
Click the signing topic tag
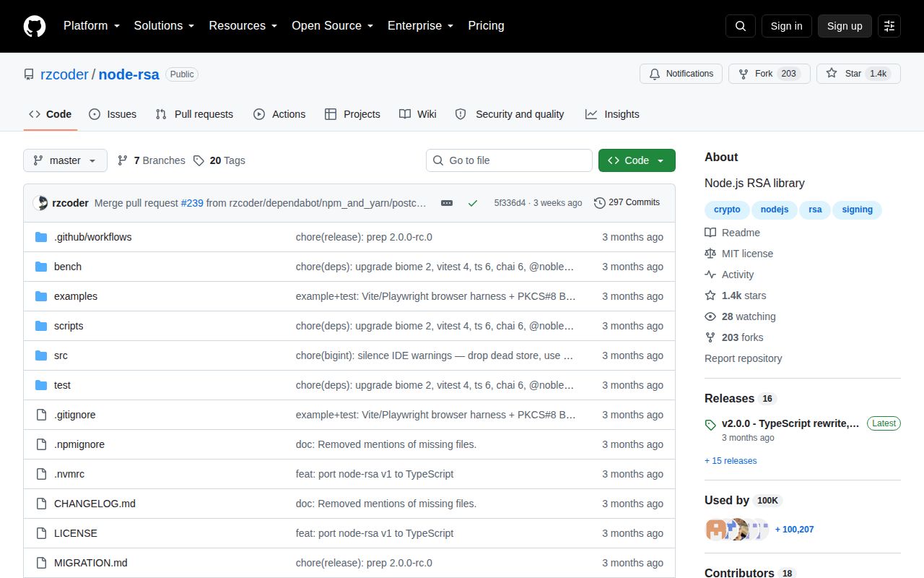(857, 210)
